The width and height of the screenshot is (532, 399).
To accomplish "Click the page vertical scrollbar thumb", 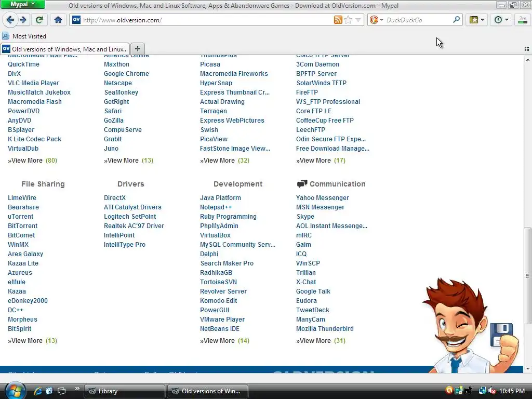I will (x=527, y=275).
